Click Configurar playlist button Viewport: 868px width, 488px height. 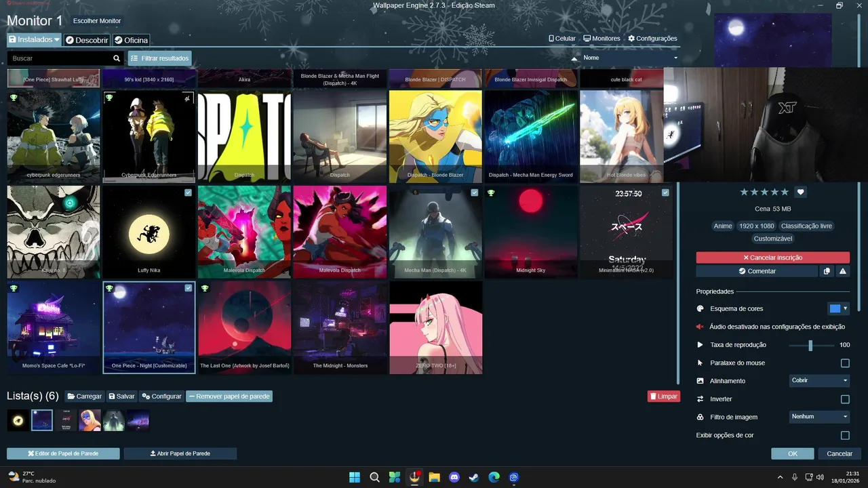tap(161, 396)
